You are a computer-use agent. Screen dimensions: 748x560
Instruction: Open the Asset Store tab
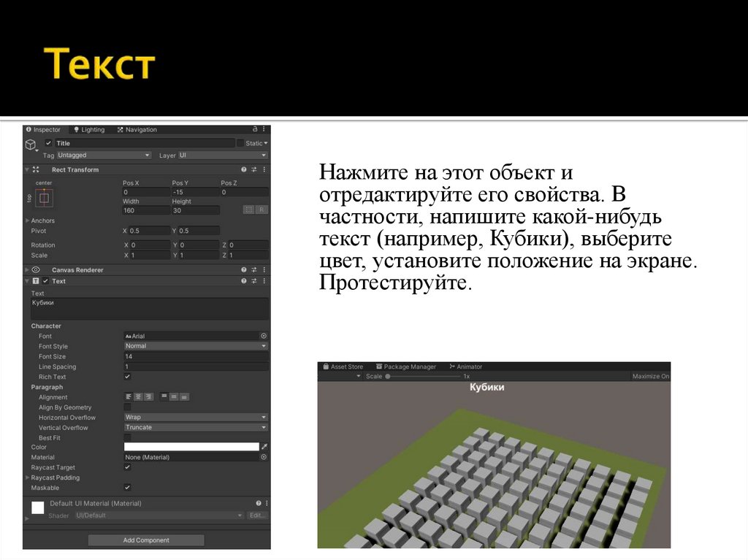343,367
